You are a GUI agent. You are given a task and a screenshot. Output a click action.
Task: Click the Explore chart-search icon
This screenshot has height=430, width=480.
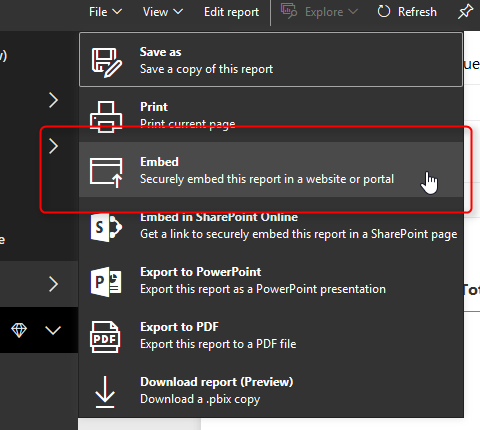point(289,11)
